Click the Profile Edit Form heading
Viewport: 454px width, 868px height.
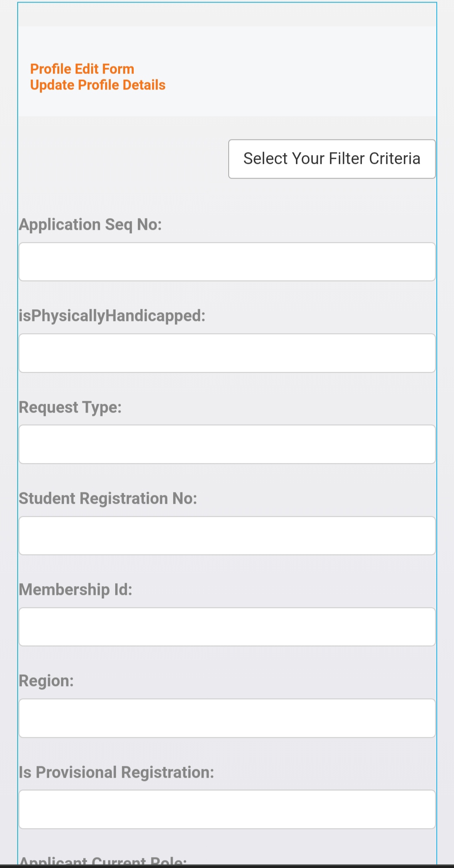click(82, 69)
